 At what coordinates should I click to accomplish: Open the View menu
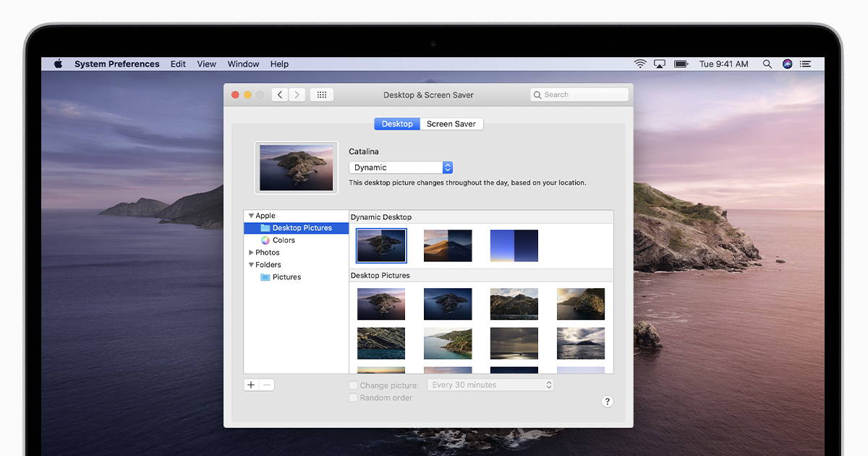[206, 64]
